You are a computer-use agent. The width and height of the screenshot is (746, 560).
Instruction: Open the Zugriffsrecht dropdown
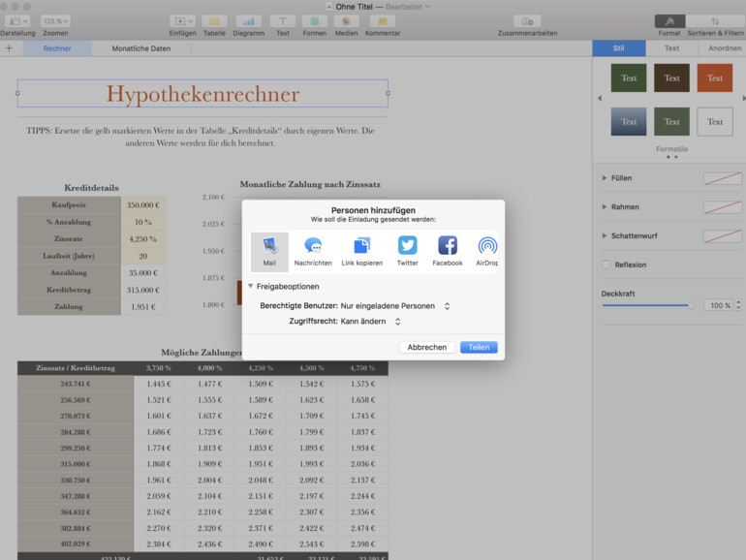[371, 322]
